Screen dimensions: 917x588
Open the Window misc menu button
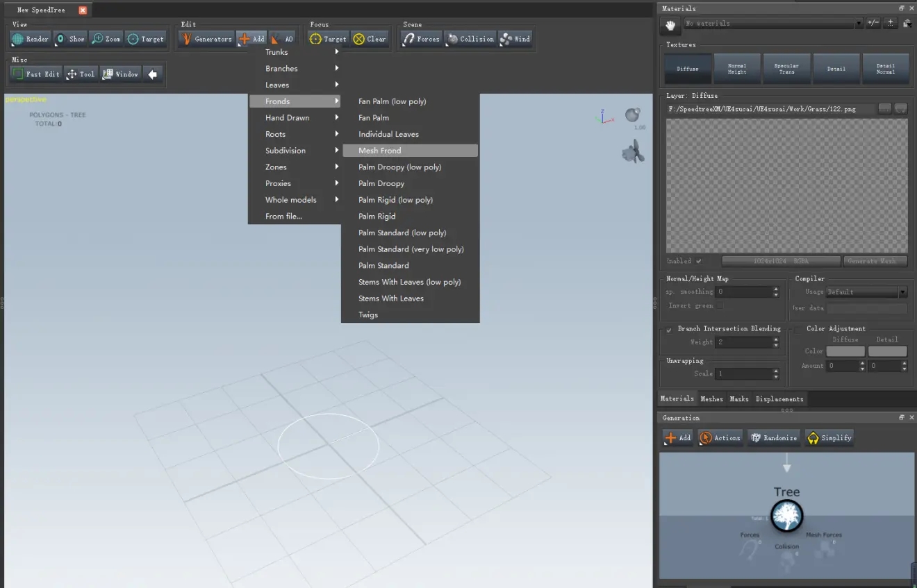point(120,74)
